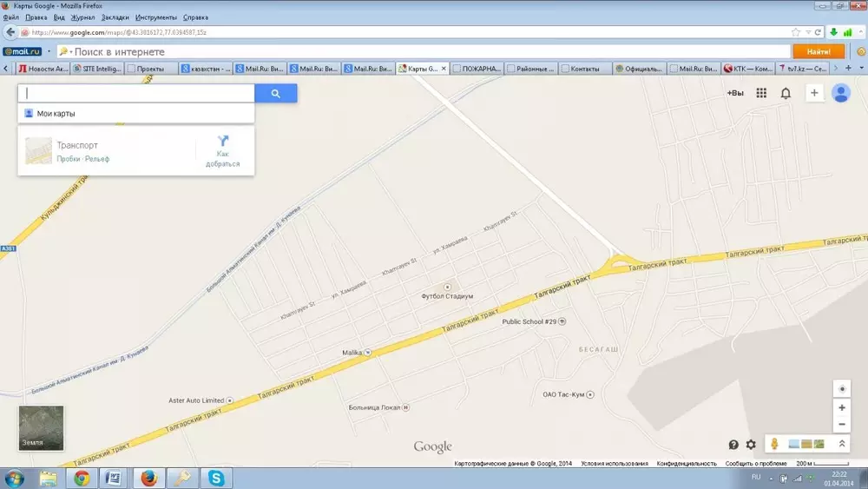Viewport: 868px width, 489px height.
Task: Activate Street View pegman
Action: pos(773,444)
